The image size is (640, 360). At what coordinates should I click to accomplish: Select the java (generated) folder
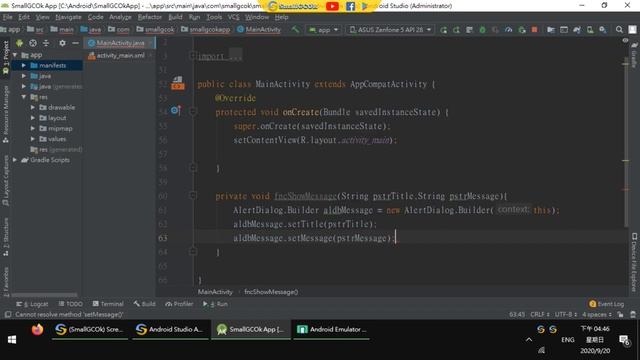coord(56,87)
